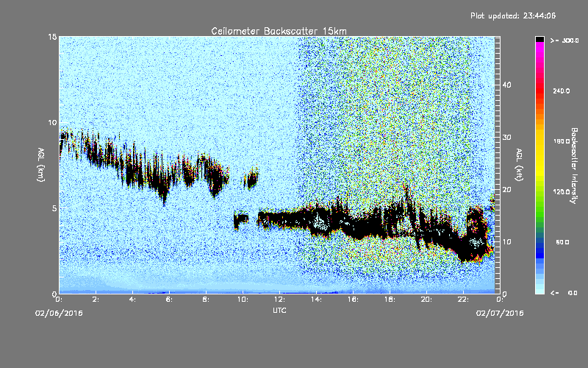This screenshot has height=368, width=588.
Task: Click the "UTC" x-axis label
Action: [x=279, y=310]
